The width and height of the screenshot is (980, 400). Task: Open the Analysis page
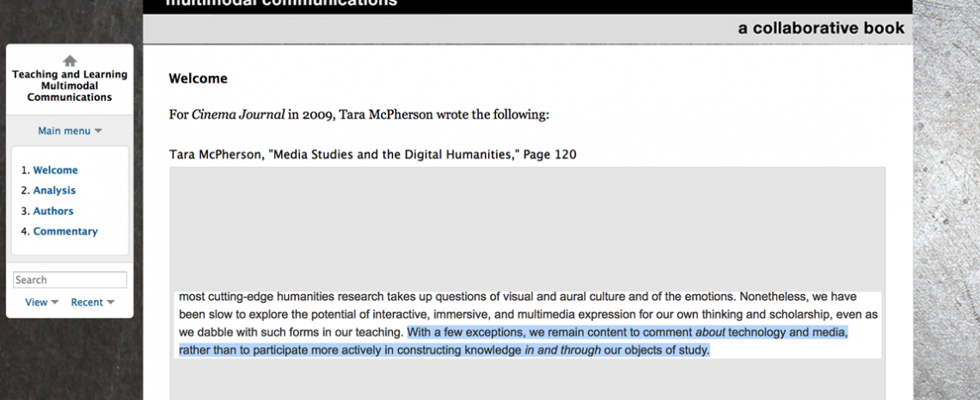54,191
